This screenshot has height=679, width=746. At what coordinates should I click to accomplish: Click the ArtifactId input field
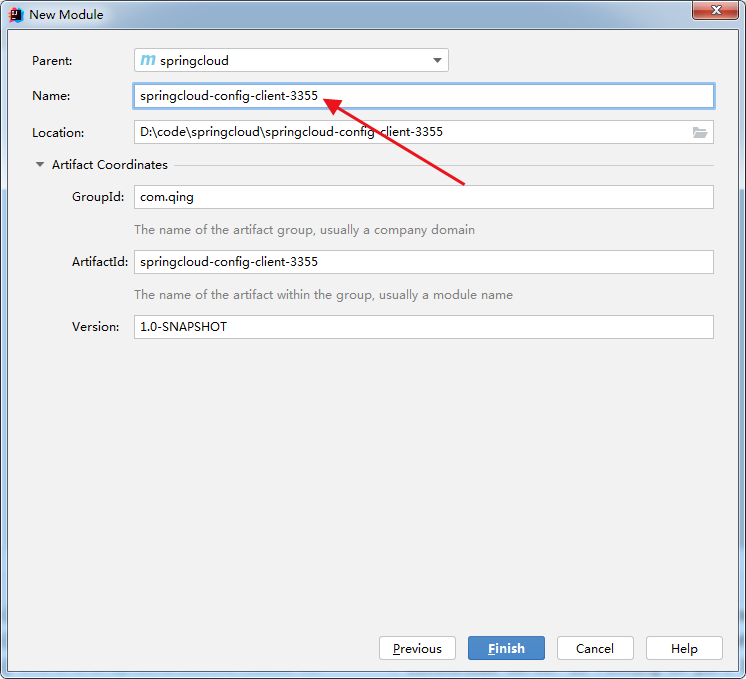424,262
